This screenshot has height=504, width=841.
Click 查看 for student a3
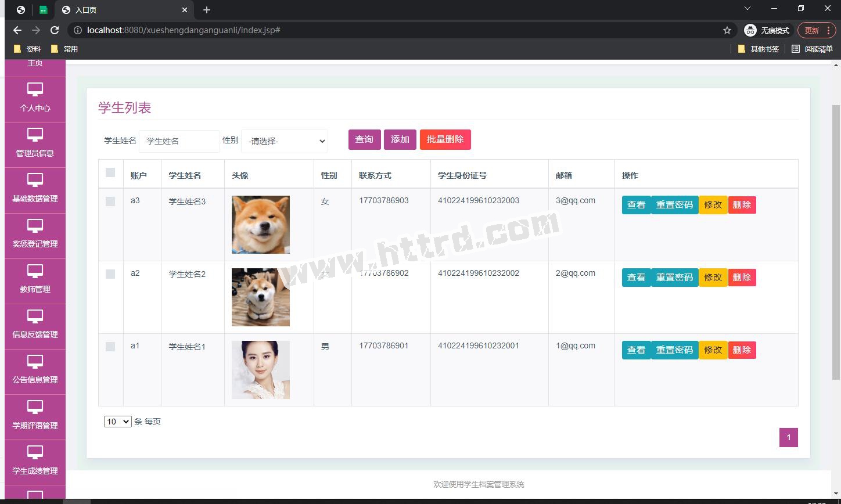pyautogui.click(x=636, y=205)
